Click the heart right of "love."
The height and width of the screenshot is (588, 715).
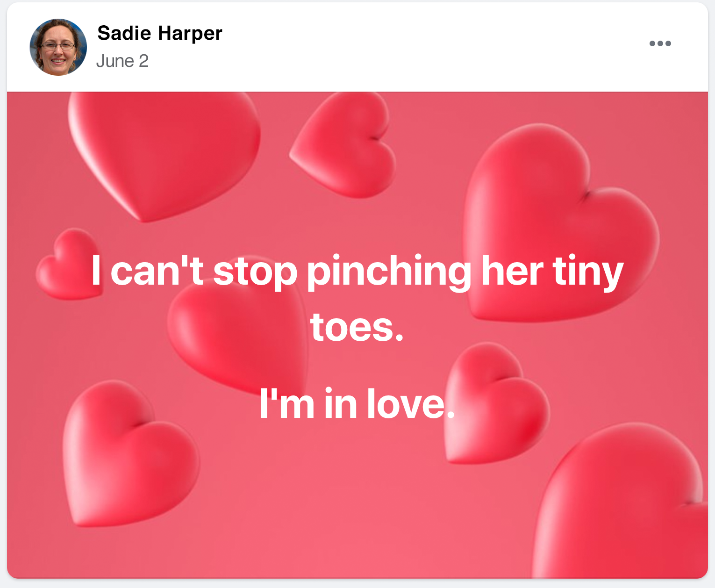[495, 411]
